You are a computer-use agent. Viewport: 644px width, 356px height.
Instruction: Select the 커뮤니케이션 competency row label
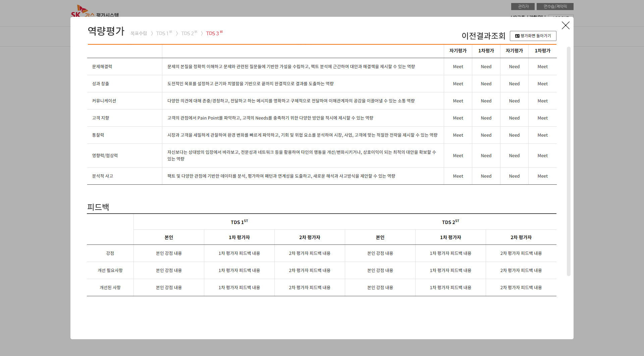(104, 101)
